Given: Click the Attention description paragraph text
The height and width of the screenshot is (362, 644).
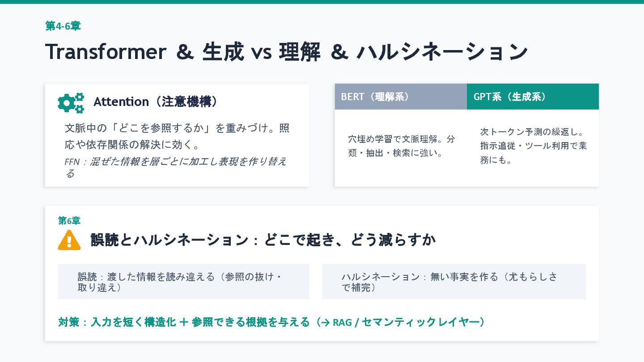Looking at the screenshot, I should 177,136.
